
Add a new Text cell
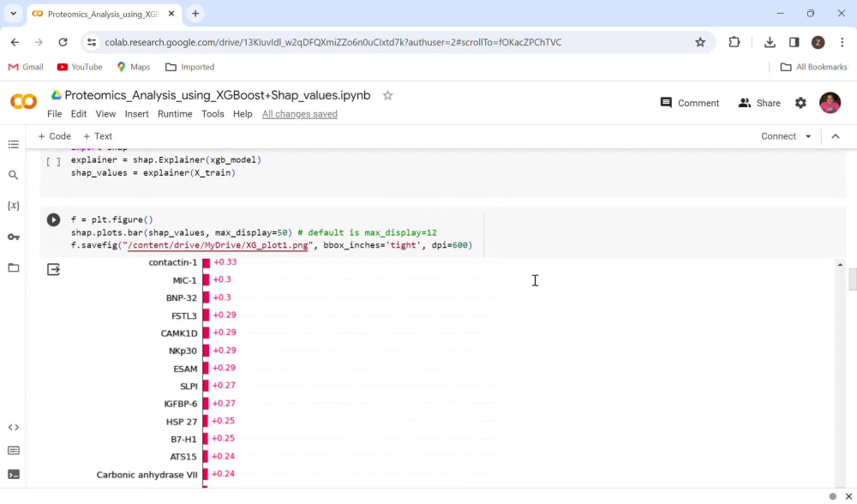98,136
